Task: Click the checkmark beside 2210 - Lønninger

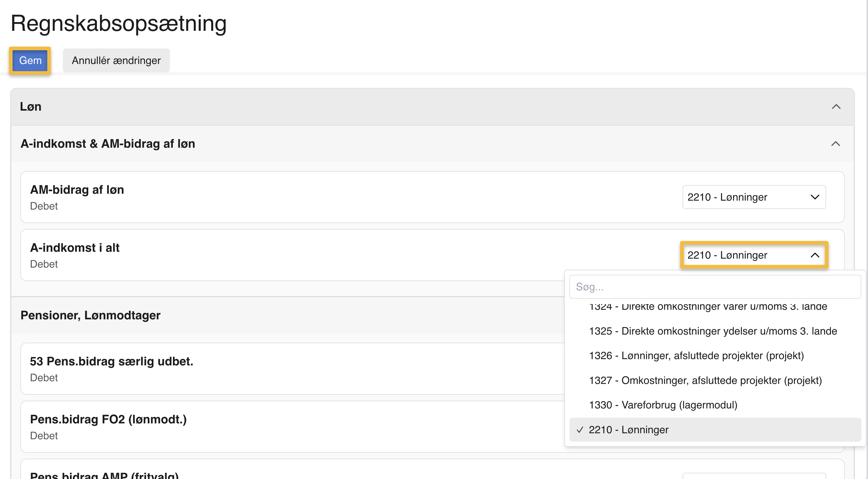Action: tap(580, 430)
